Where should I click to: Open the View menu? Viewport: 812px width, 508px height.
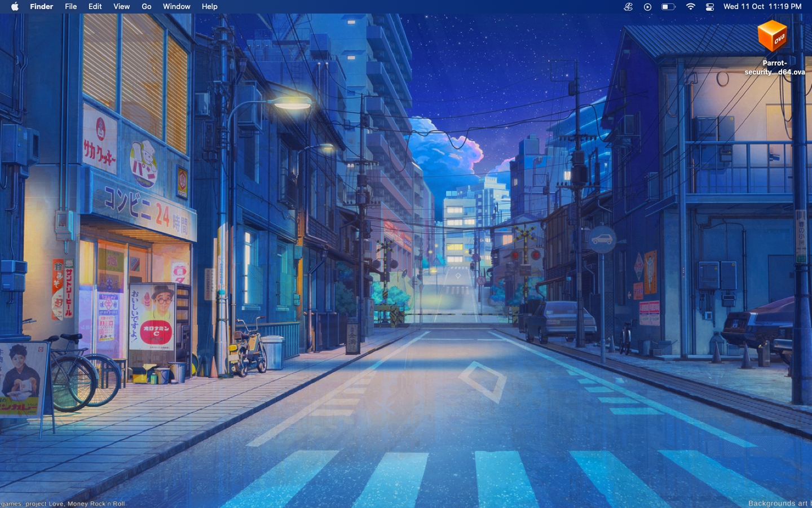(x=121, y=7)
